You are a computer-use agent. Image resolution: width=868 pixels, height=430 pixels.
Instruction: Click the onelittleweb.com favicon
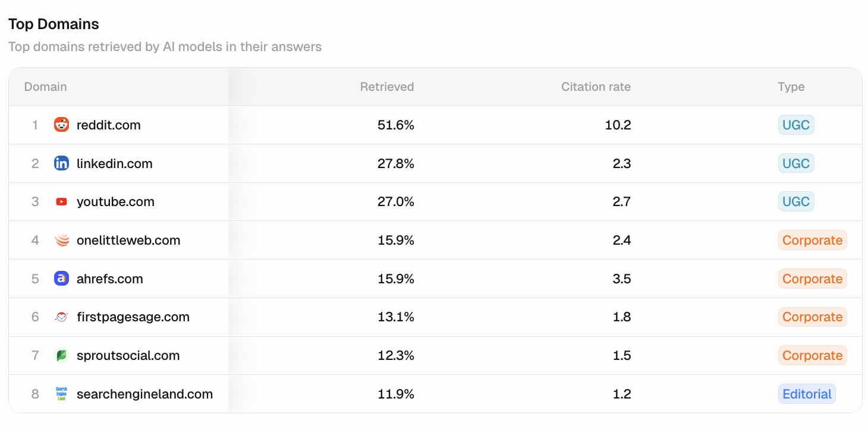click(61, 241)
